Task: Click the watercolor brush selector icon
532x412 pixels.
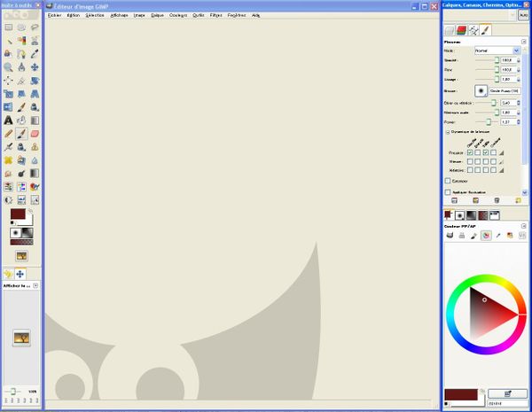Action: [473, 236]
